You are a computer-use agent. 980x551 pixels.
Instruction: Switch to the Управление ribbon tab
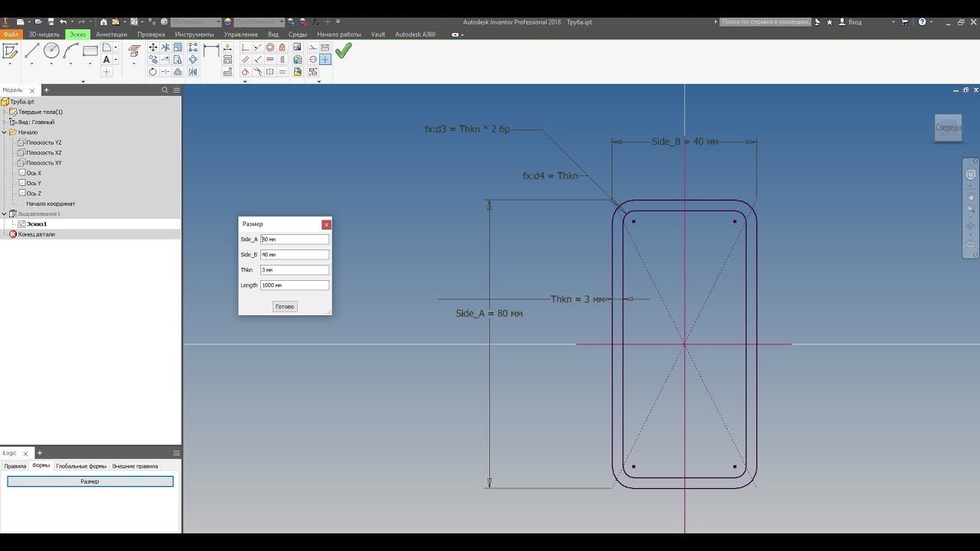tap(241, 34)
